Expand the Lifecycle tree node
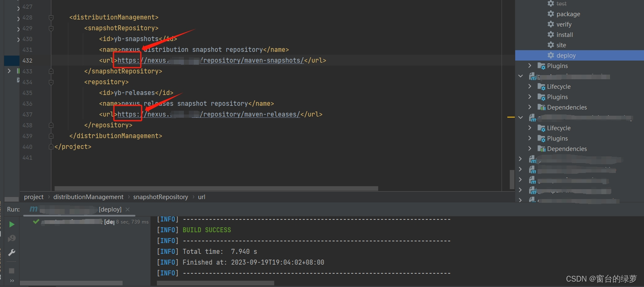 531,86
